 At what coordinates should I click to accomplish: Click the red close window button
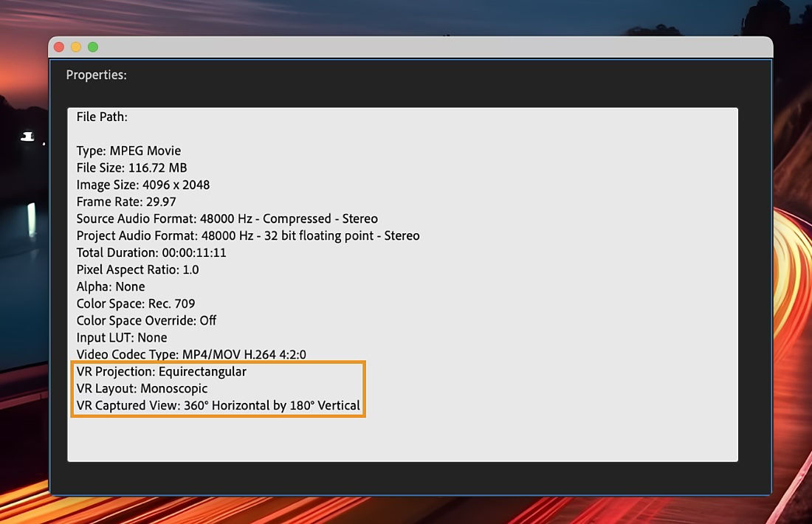click(x=58, y=46)
